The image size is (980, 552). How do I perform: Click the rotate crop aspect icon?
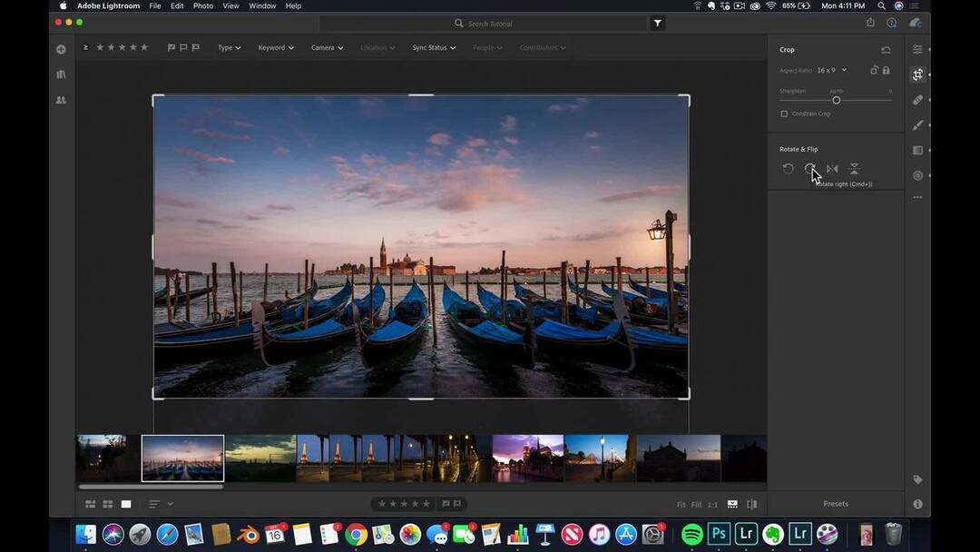[874, 70]
